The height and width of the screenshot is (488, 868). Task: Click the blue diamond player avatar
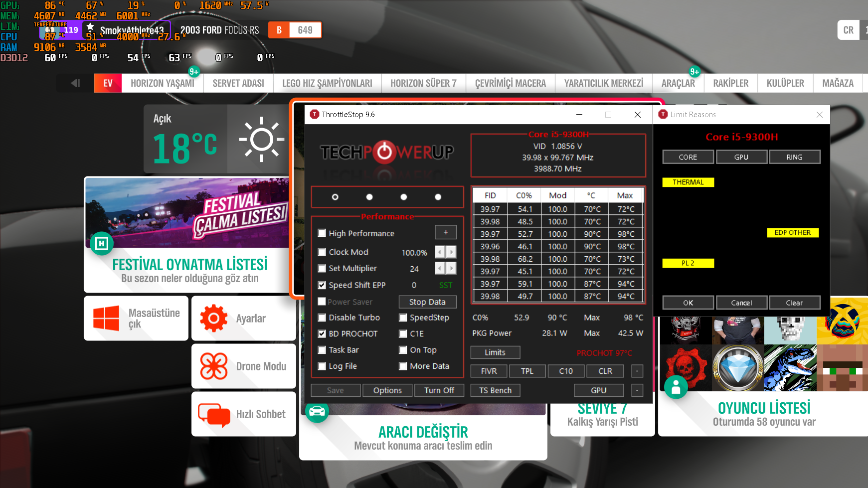[x=738, y=368]
